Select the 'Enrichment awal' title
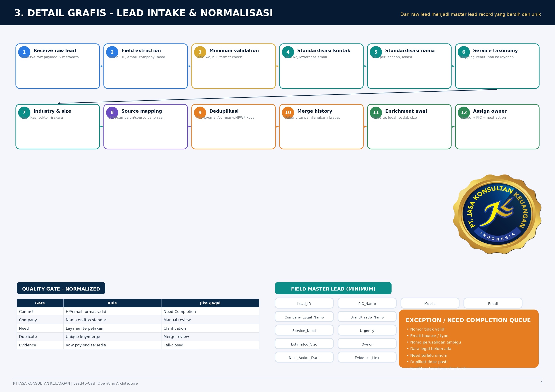555x392 pixels. (x=406, y=111)
